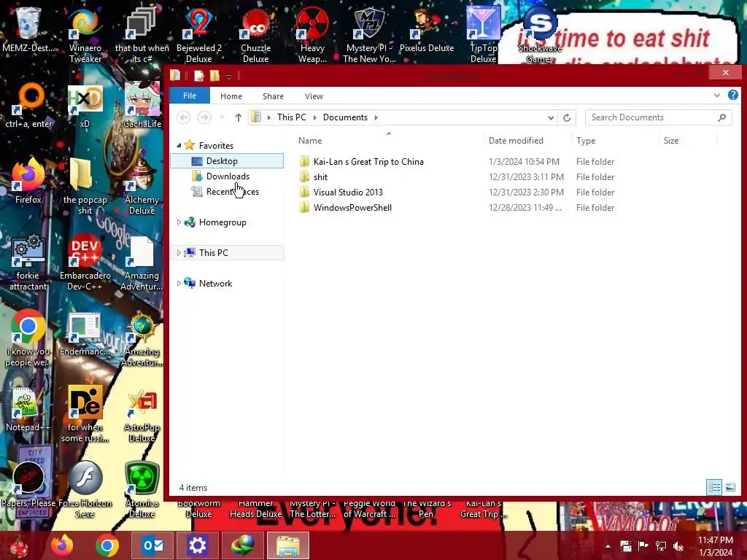The width and height of the screenshot is (747, 560).
Task: Open the Share ribbon tab
Action: click(x=273, y=96)
